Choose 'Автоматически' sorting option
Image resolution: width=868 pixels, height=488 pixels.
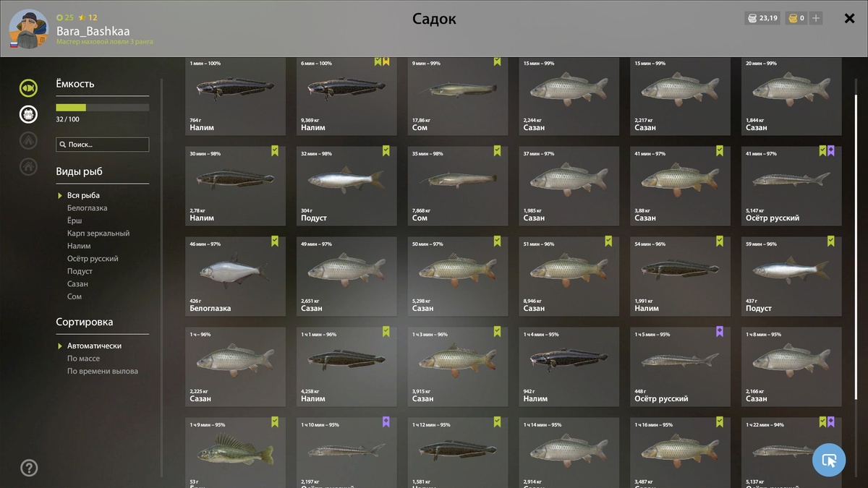pos(94,346)
